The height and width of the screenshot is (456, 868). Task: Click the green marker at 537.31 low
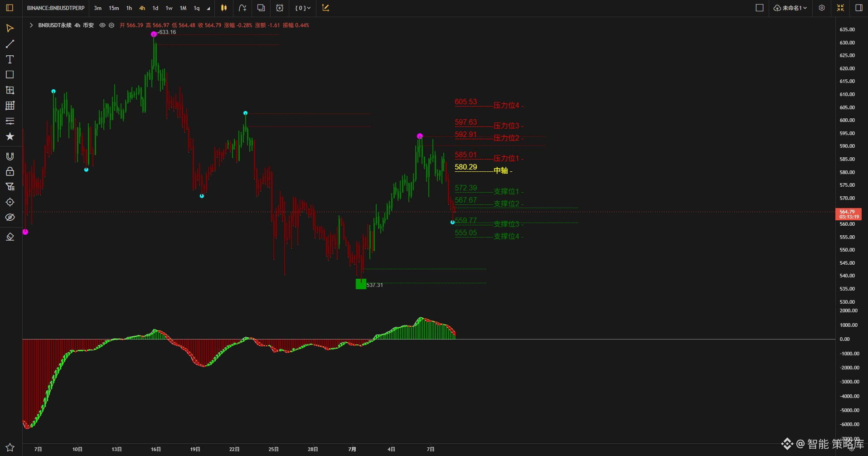(361, 284)
